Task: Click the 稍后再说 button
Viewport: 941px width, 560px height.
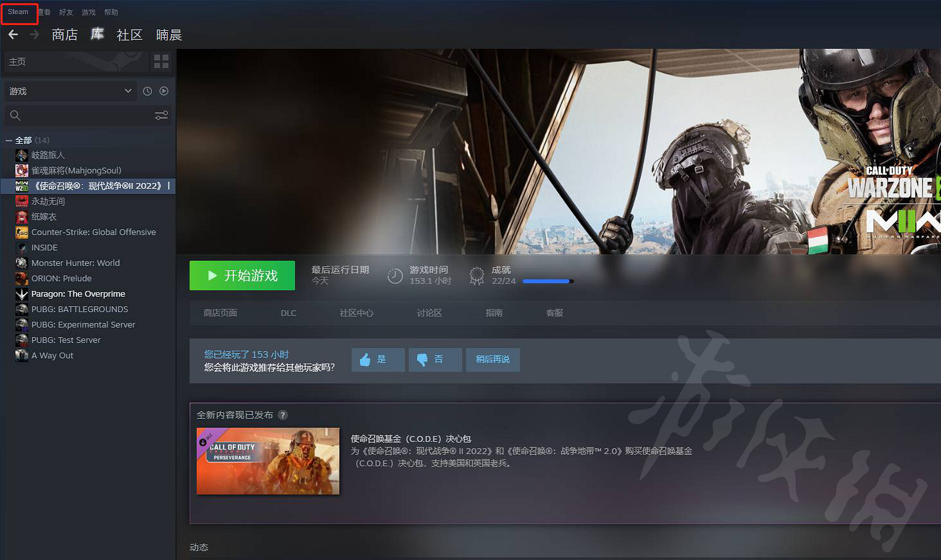Action: (492, 360)
